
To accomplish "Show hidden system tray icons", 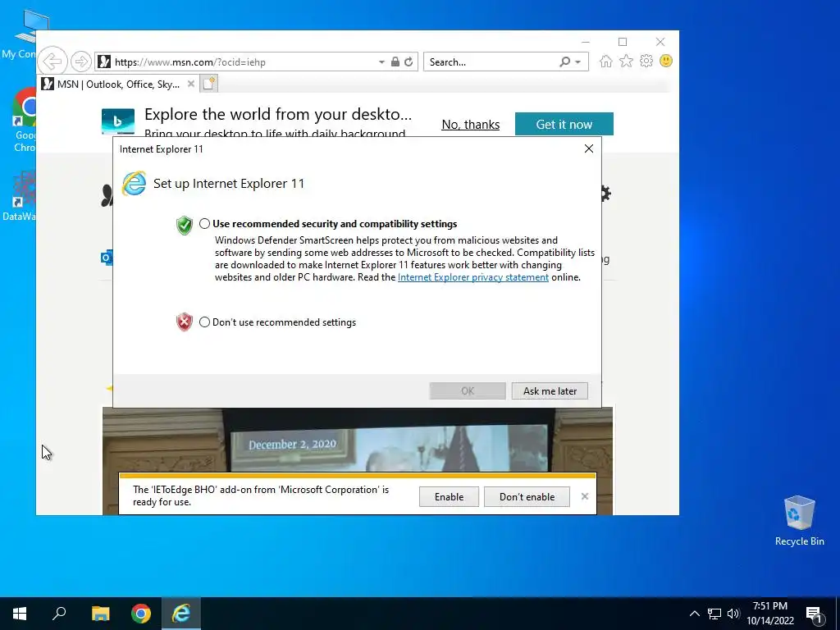I will pos(694,614).
